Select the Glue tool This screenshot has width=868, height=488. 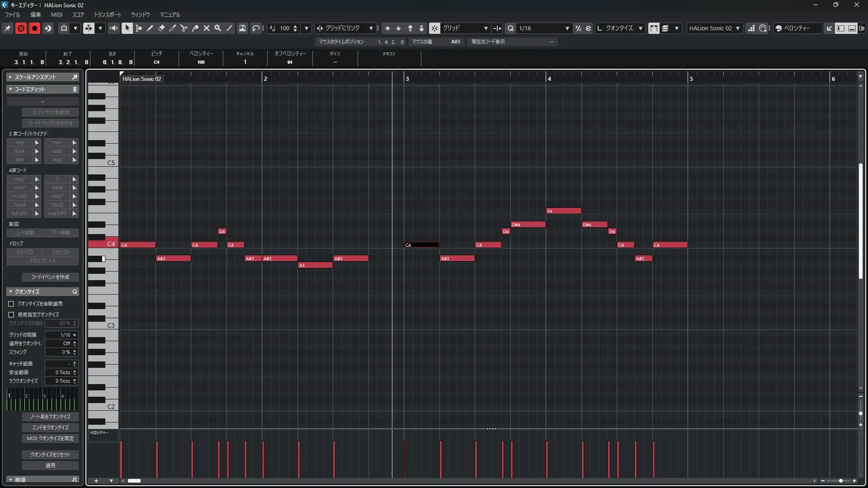[195, 28]
